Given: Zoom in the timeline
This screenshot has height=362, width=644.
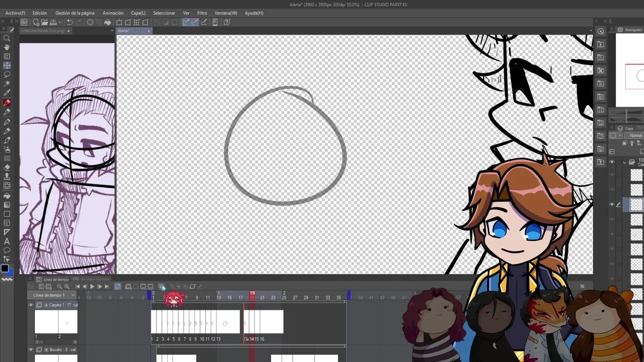Looking at the screenshot, I should (x=66, y=287).
